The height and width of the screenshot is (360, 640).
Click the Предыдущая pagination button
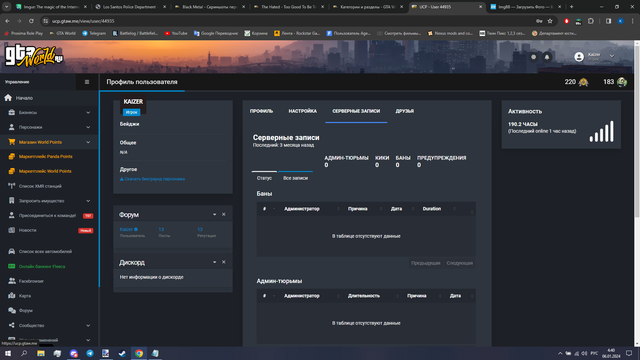(426, 263)
